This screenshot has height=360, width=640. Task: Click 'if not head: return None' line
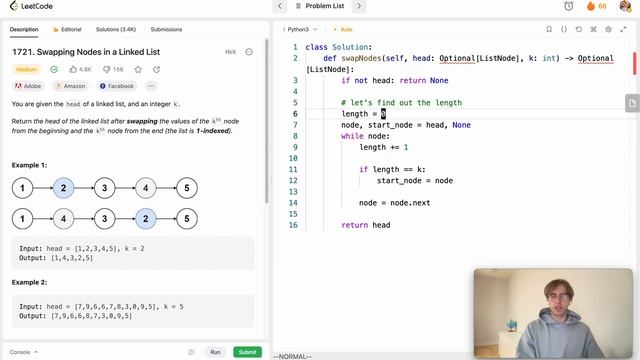point(395,80)
